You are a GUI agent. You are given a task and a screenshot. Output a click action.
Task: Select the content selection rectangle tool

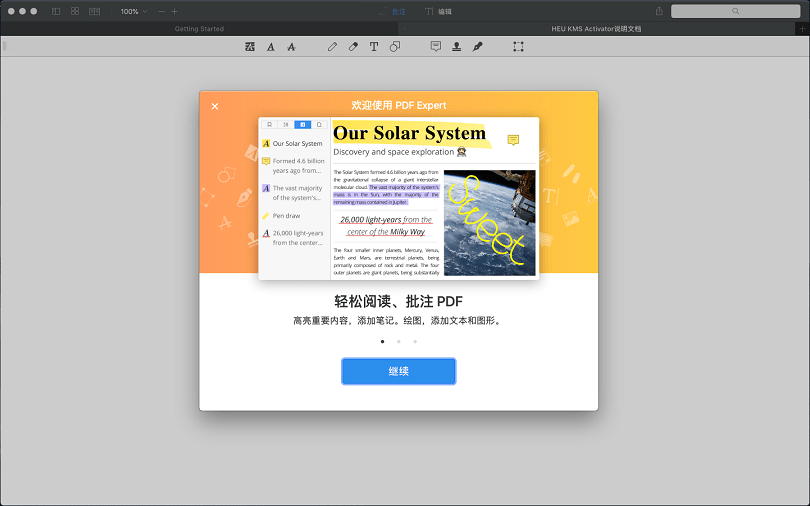pos(519,47)
